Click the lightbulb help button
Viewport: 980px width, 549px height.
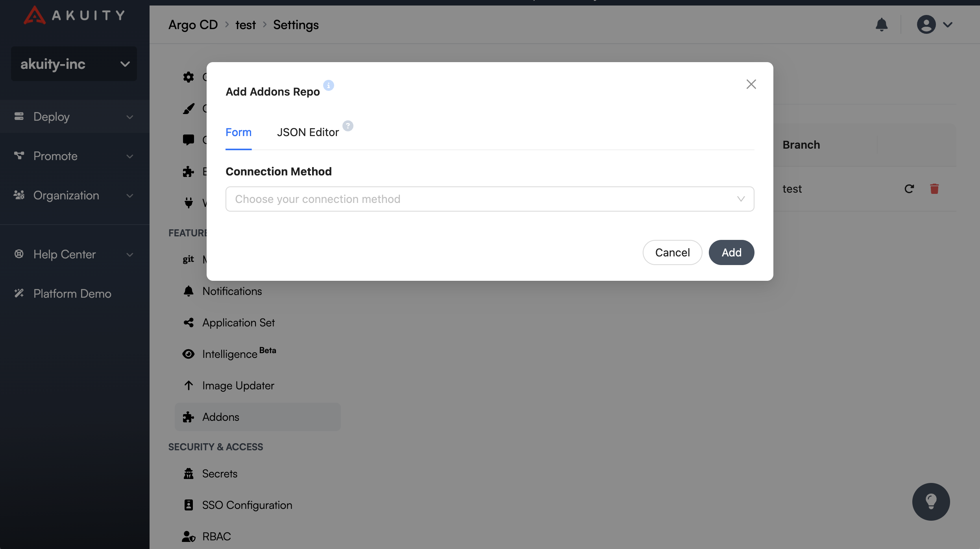pyautogui.click(x=931, y=502)
